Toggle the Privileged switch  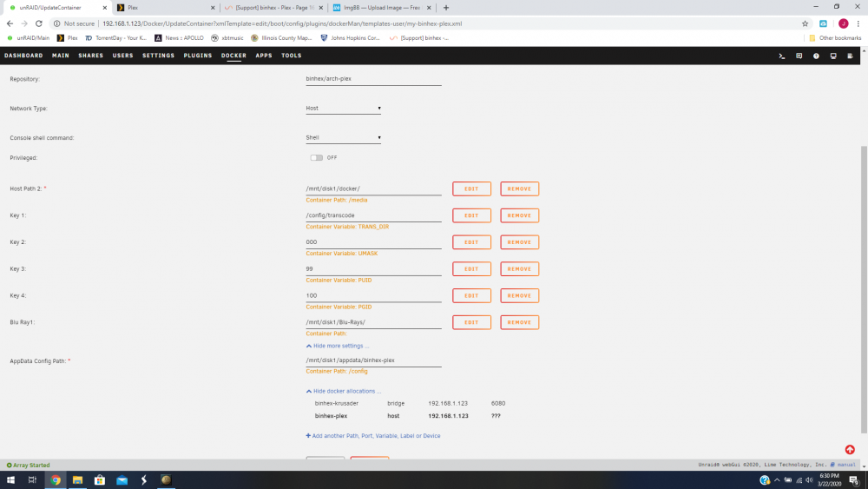pyautogui.click(x=316, y=158)
